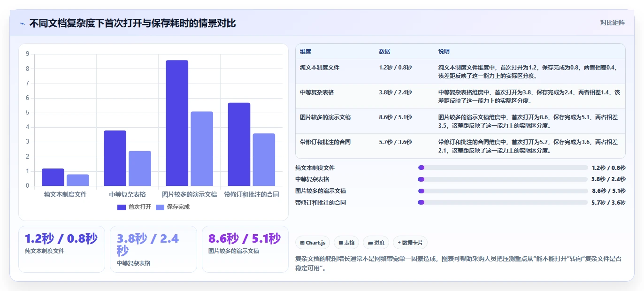Click the 8.6秒 / 5.1秒 value beside the progress bar

(x=608, y=191)
